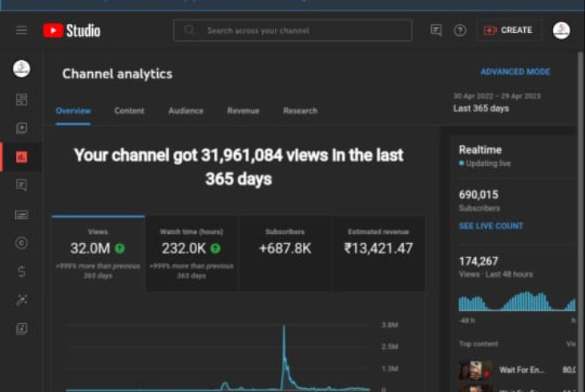Open Customization wand icon in sidebar

click(22, 300)
